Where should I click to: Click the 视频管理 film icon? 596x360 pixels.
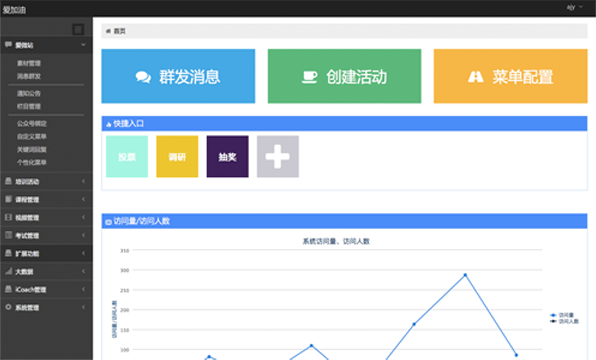tap(8, 217)
